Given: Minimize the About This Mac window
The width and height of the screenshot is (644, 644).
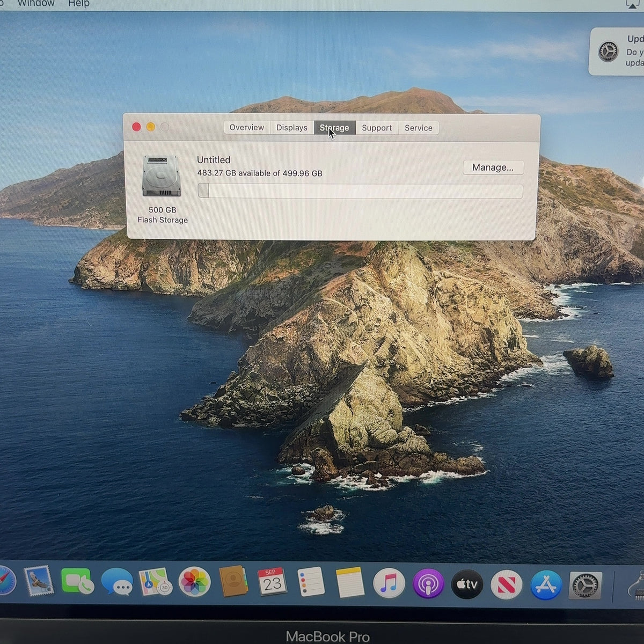Looking at the screenshot, I should 151,127.
